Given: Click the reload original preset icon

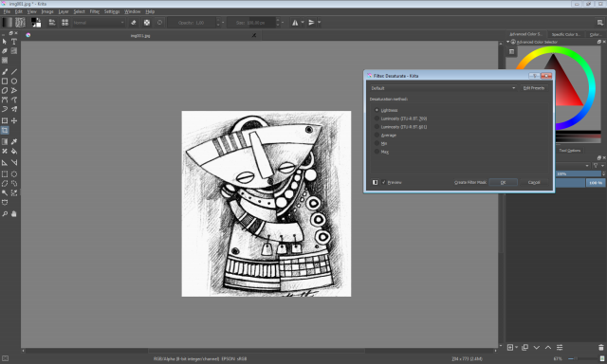Looking at the screenshot, I should click(x=159, y=23).
